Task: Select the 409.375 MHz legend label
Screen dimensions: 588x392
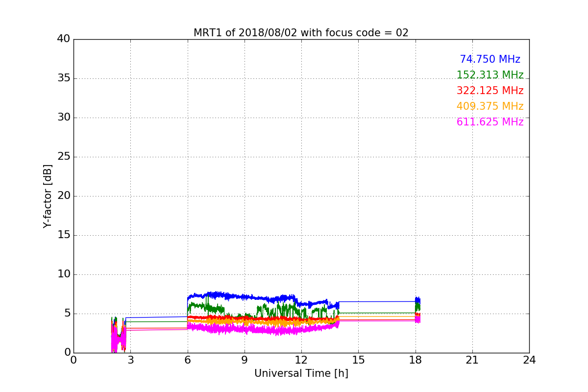Action: (490, 106)
